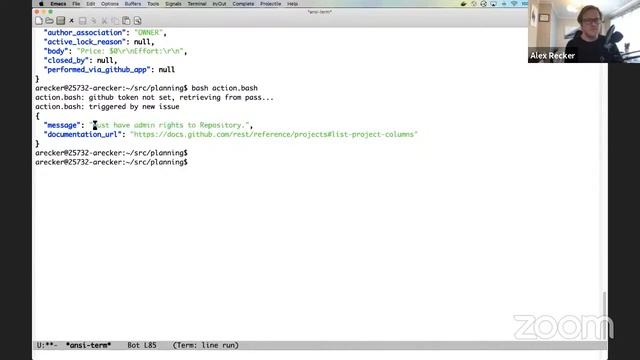Click the "body" key
The height and width of the screenshot is (360, 640).
pos(56,51)
